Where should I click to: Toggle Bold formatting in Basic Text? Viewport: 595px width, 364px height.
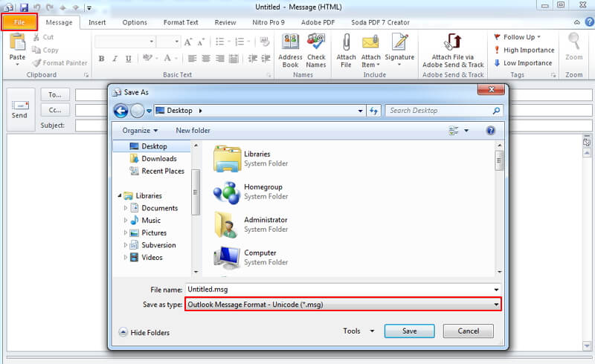click(x=100, y=59)
